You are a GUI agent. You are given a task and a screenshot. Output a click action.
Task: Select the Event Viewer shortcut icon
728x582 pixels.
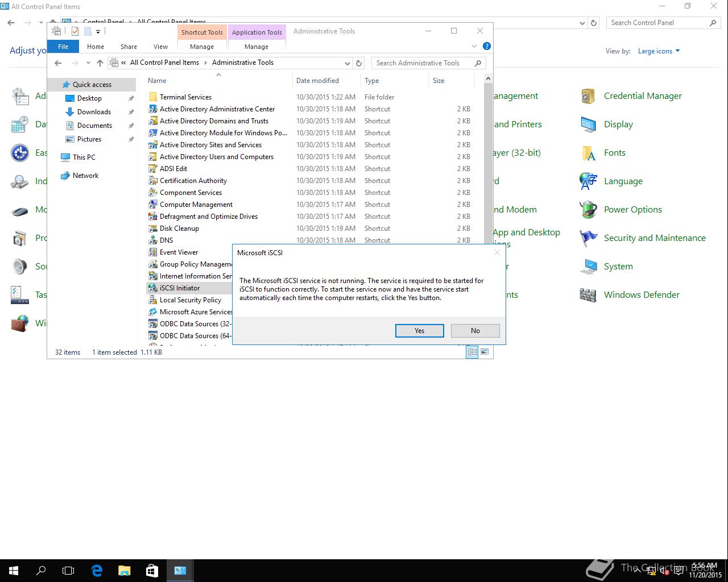153,252
